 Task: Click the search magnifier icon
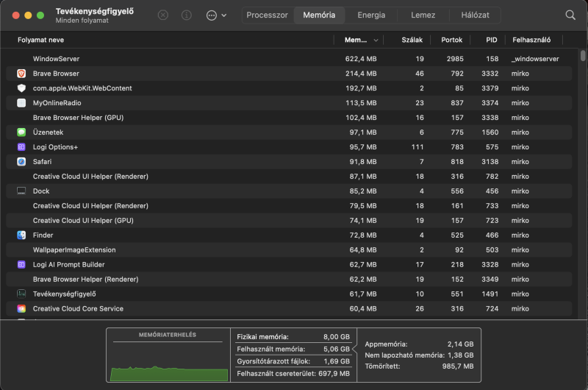pyautogui.click(x=570, y=15)
